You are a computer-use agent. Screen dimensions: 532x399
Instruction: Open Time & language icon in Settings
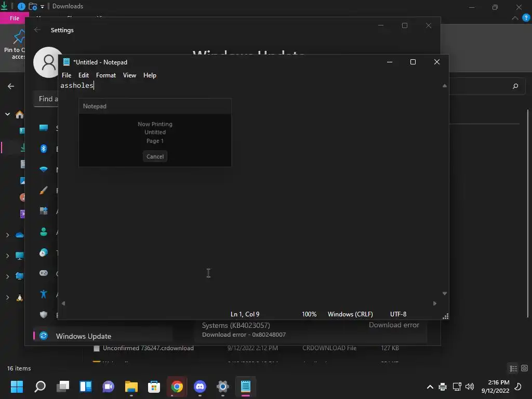pos(44,252)
